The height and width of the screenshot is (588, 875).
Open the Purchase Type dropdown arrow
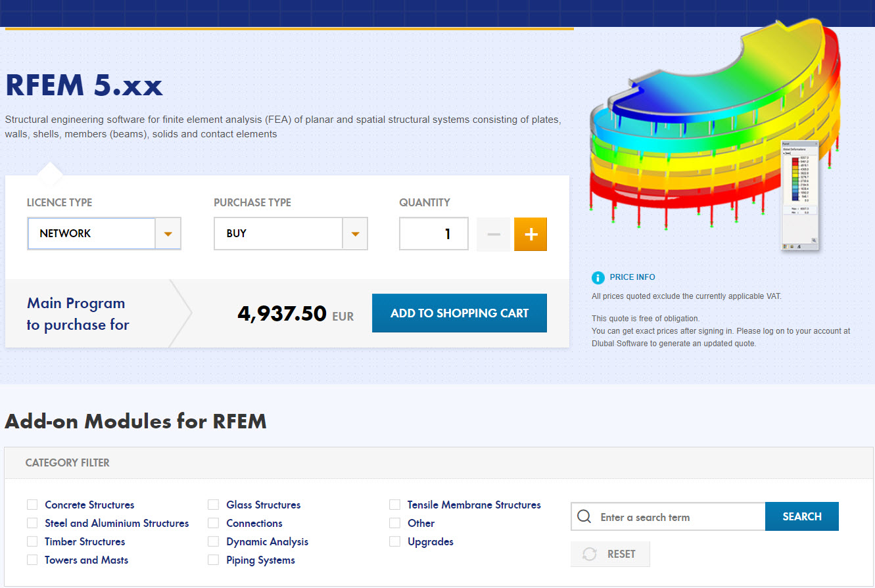click(x=355, y=233)
